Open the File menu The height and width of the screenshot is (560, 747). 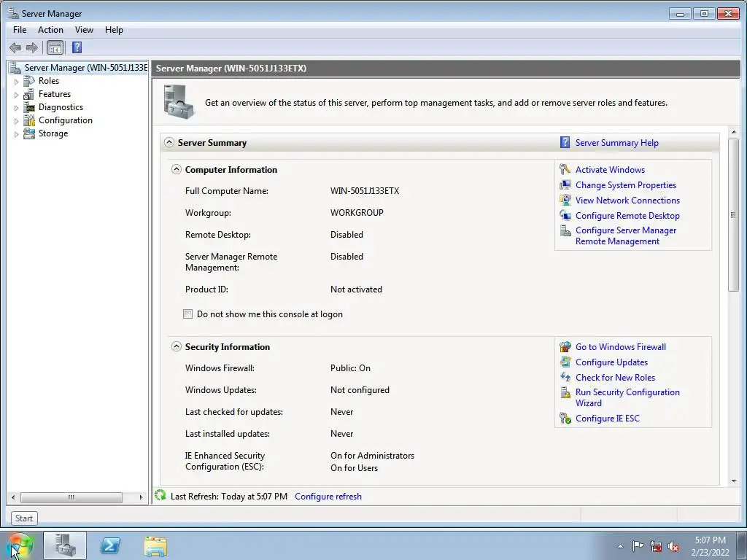coord(20,29)
